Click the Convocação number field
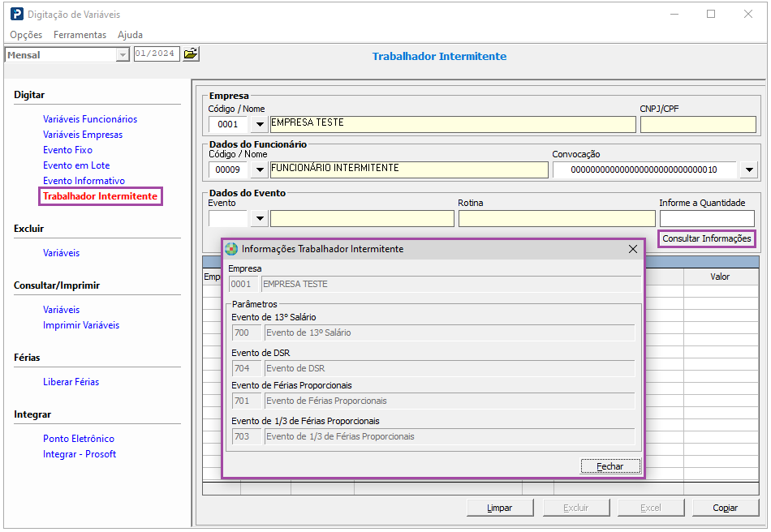The image size is (771, 532). pyautogui.click(x=644, y=170)
